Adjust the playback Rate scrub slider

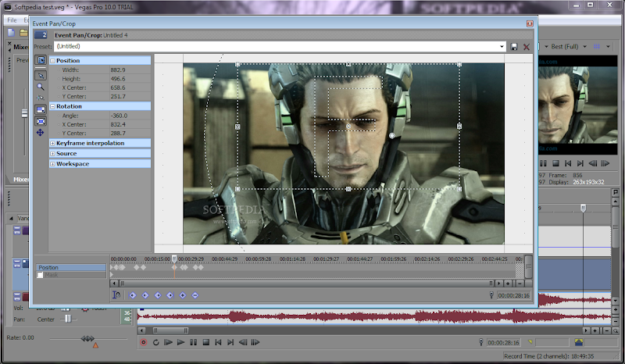[x=87, y=339]
